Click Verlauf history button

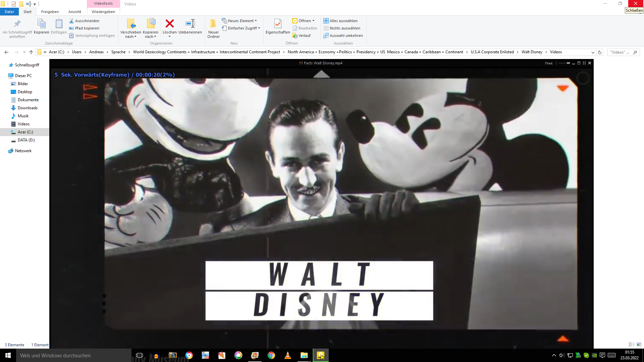tap(301, 36)
